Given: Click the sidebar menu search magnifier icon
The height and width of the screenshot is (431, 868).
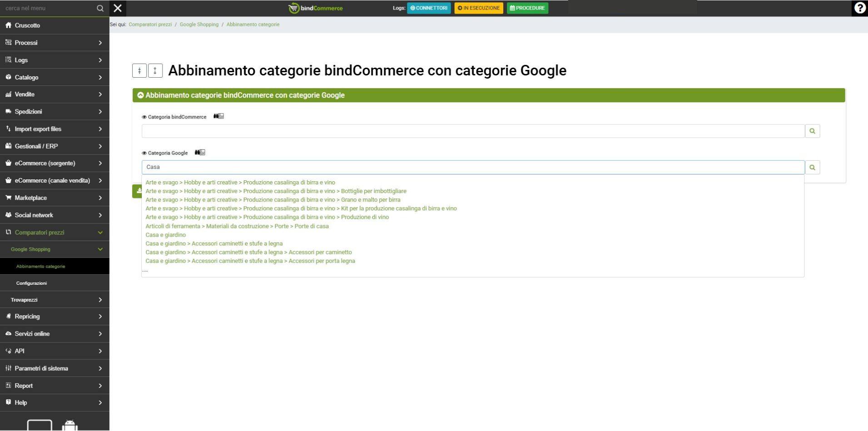Looking at the screenshot, I should point(100,8).
